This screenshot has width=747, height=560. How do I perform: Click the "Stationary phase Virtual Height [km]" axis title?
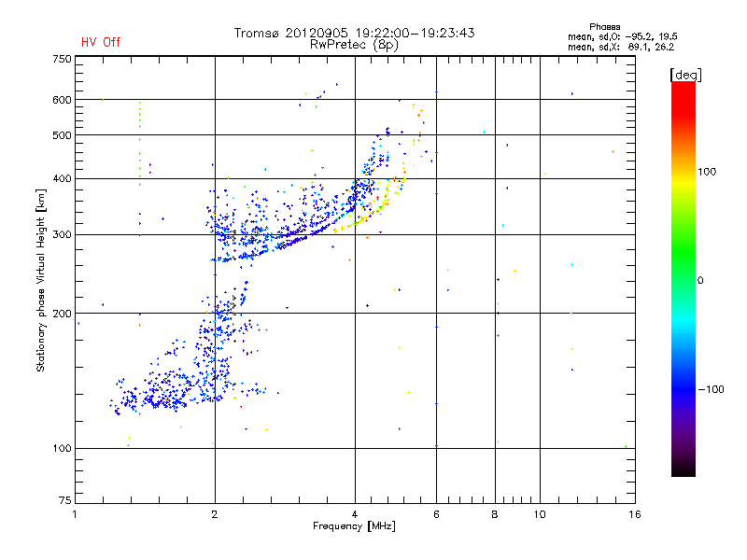pos(41,280)
